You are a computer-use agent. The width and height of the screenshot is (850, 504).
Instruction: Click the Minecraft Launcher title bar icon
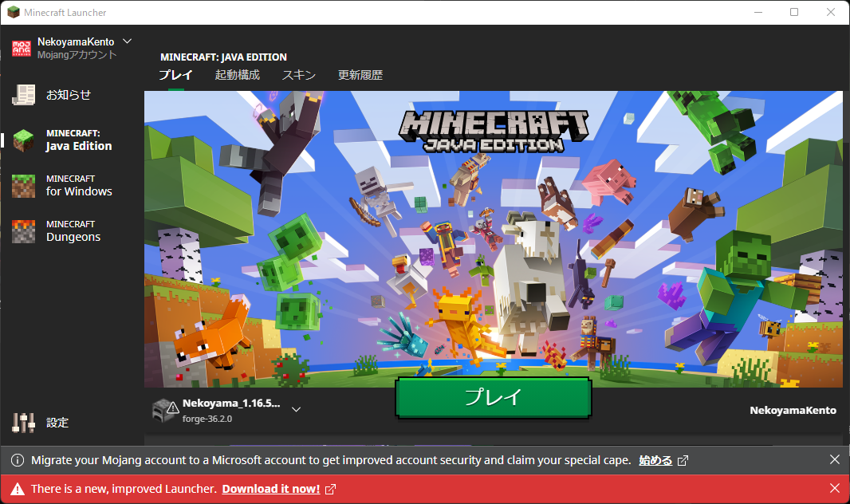point(13,12)
